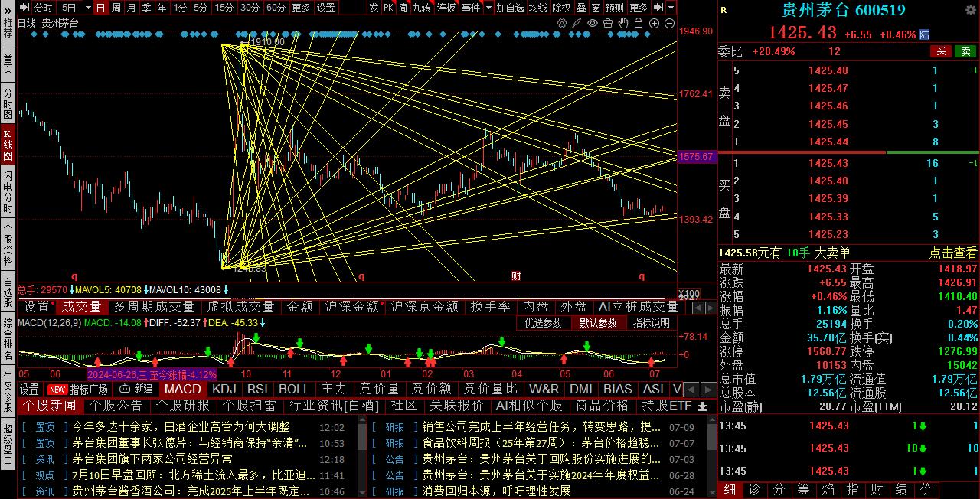Click the 发 toolbar button
980x499 pixels.
click(373, 8)
